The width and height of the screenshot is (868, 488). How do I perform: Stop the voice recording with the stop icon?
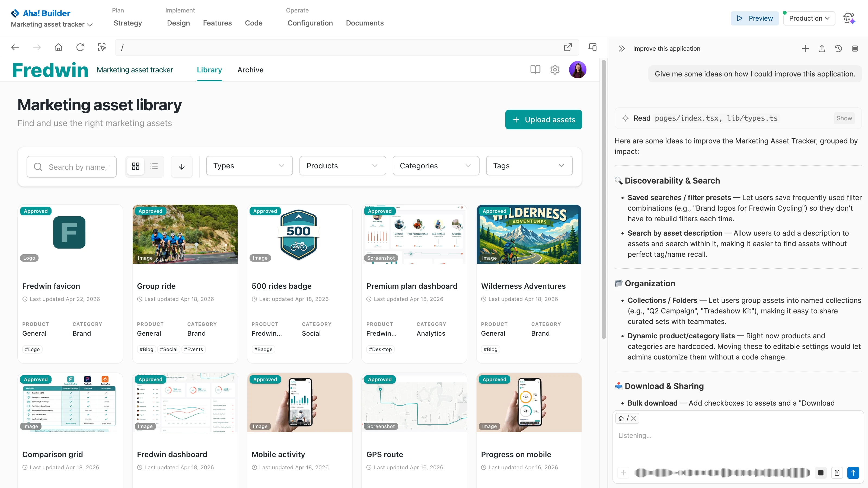click(821, 473)
